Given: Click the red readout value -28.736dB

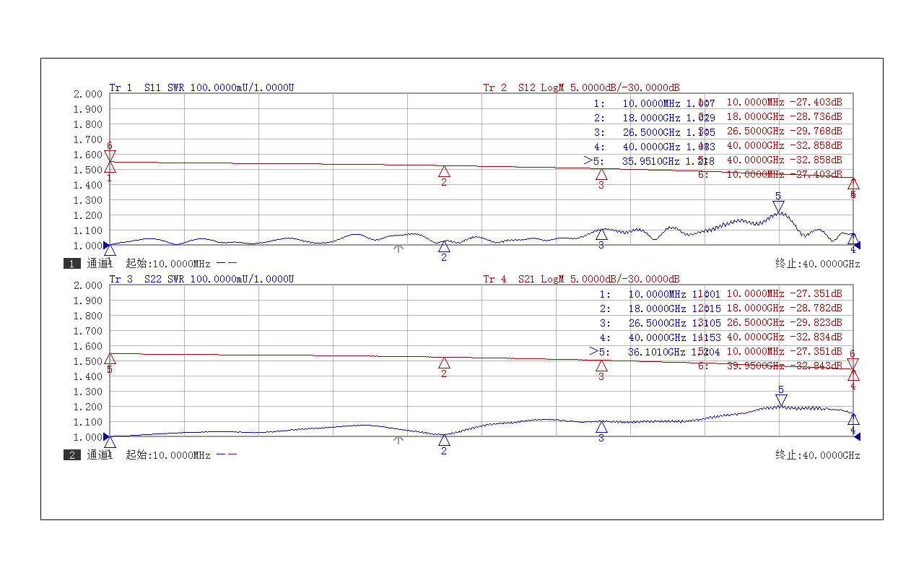Looking at the screenshot, I should coord(816,117).
